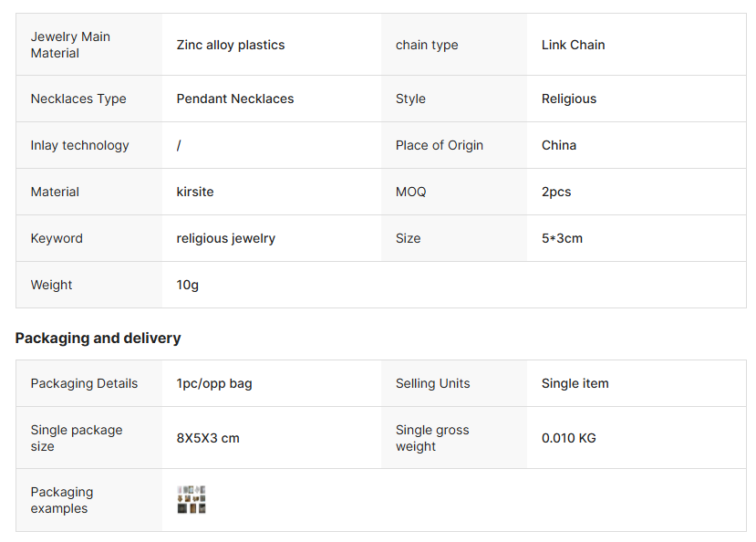Click the 'religious jewelry' keyword value
756x542 pixels.
point(226,238)
